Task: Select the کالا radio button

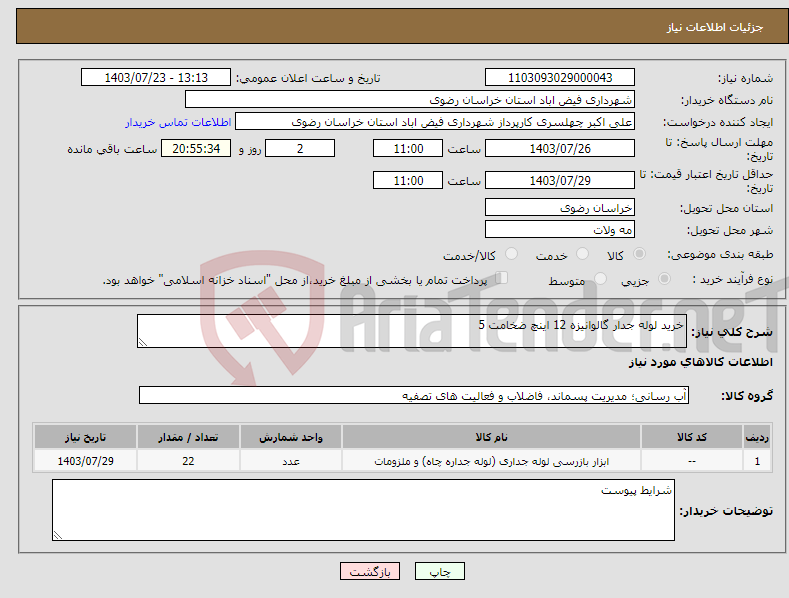Action: 639,254
